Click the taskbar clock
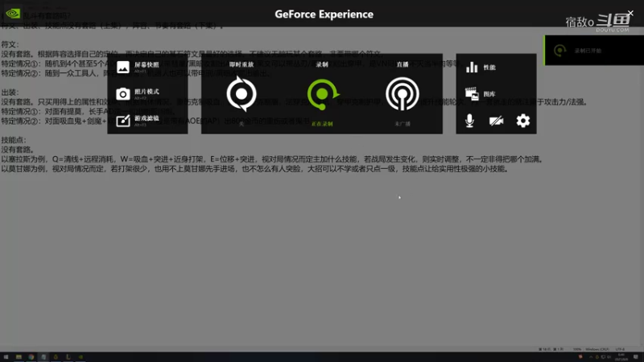 621,357
